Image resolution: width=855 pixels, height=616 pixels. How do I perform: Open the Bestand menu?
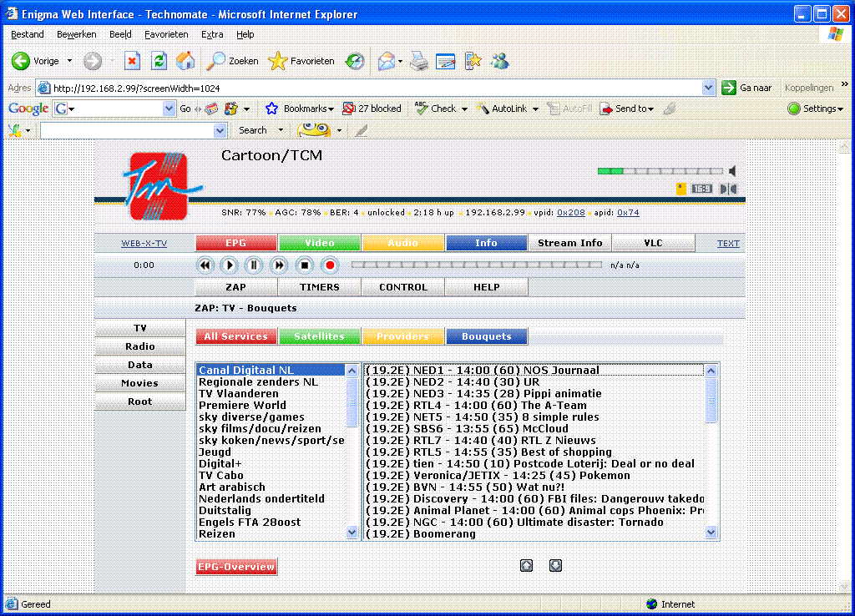pos(28,34)
